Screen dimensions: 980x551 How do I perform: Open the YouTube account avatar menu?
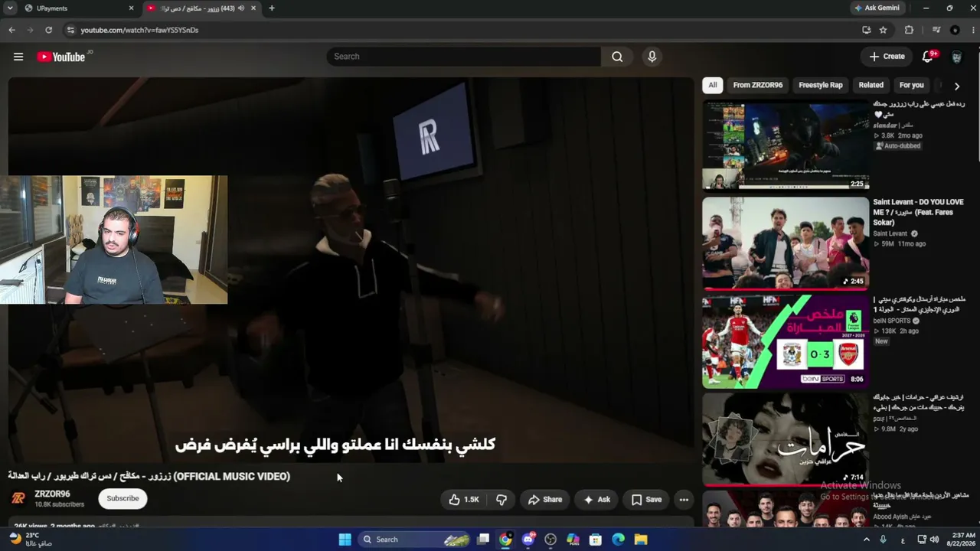point(956,57)
